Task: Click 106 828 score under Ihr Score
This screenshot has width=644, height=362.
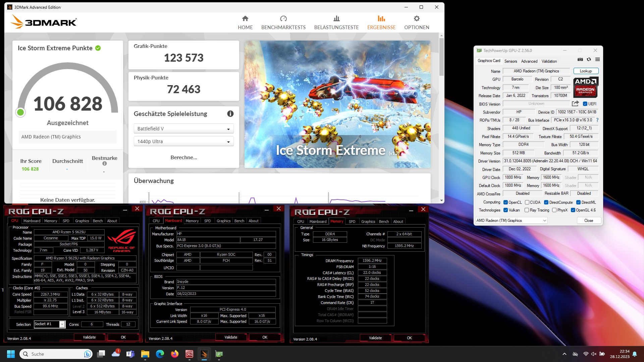Action: pyautogui.click(x=30, y=169)
